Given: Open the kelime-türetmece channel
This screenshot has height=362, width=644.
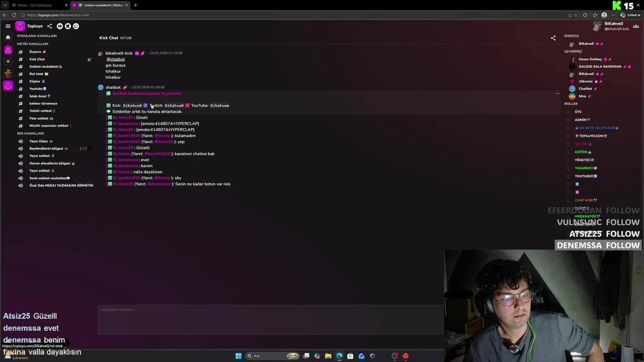Looking at the screenshot, I should 43,104.
